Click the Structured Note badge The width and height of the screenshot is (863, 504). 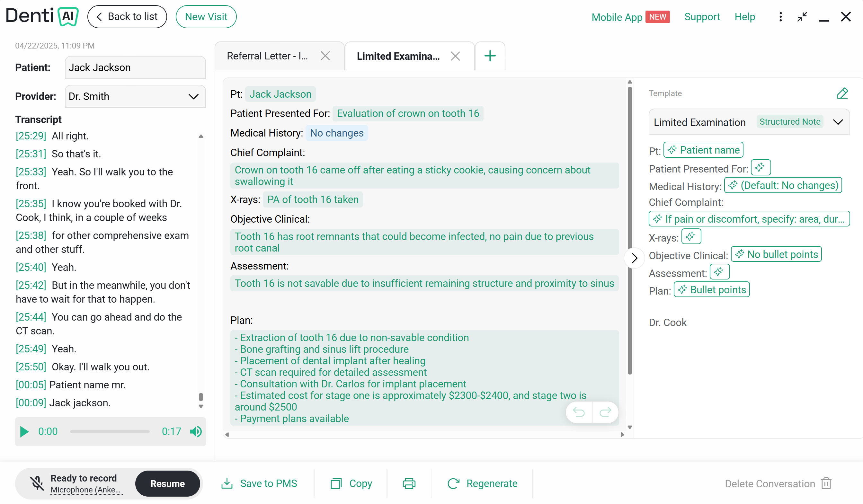tap(790, 121)
